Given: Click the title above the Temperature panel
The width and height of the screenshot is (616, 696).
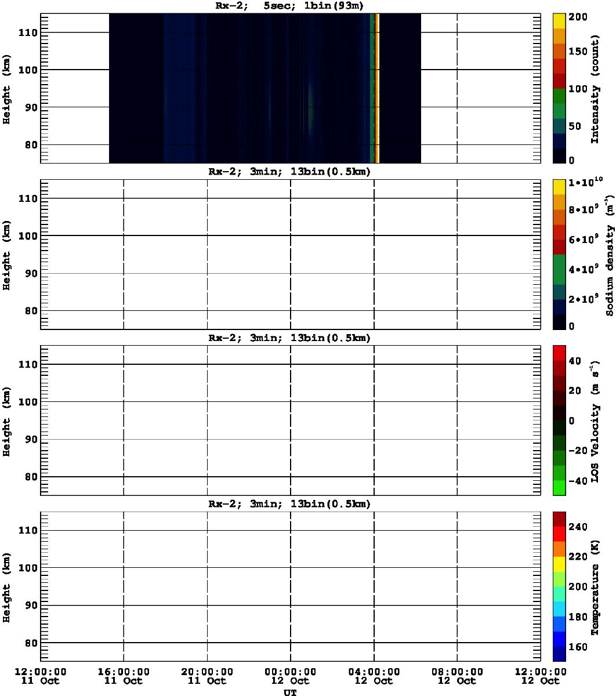Looking at the screenshot, I should [289, 504].
